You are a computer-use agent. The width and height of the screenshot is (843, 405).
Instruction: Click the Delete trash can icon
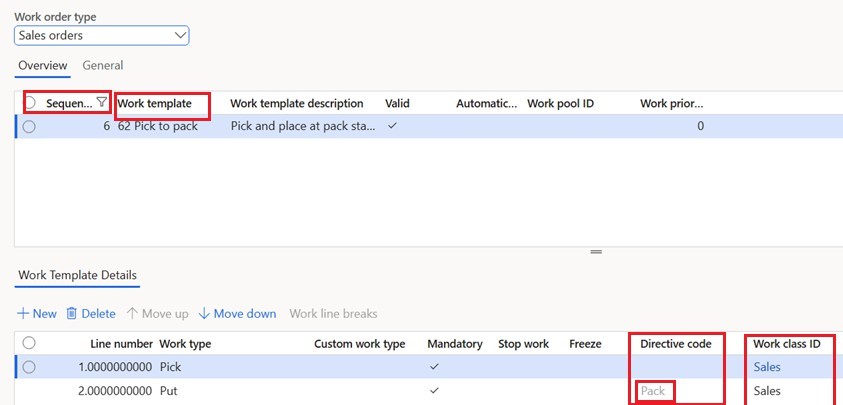(x=72, y=314)
